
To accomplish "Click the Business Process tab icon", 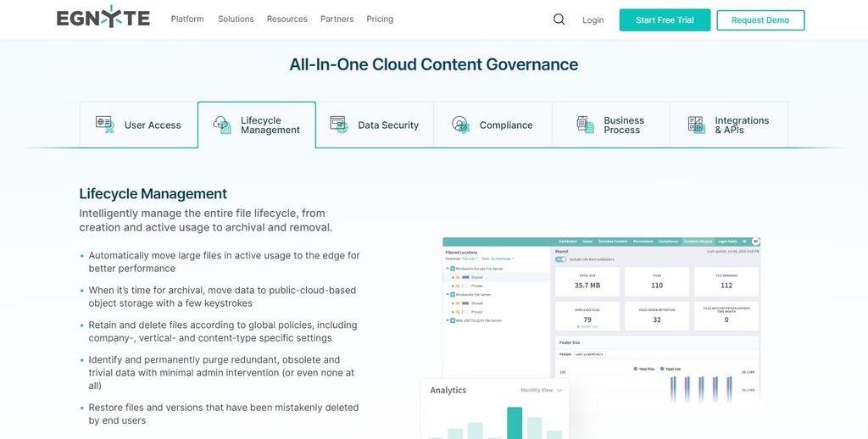I will [x=585, y=125].
